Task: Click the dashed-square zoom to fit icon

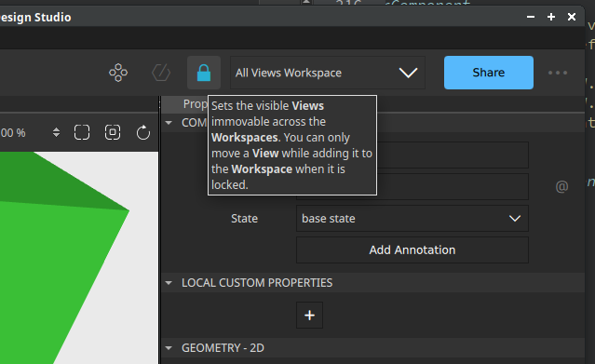Action: coord(82,132)
